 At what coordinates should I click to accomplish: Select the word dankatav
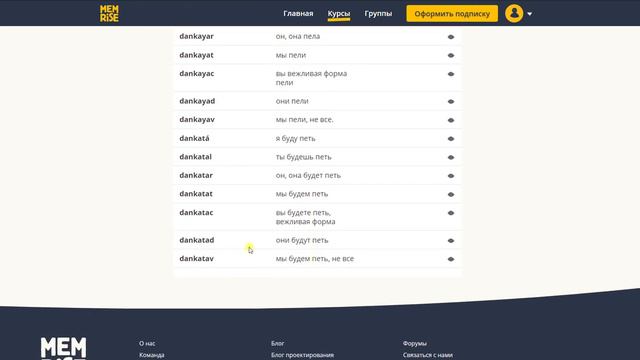coord(196,258)
